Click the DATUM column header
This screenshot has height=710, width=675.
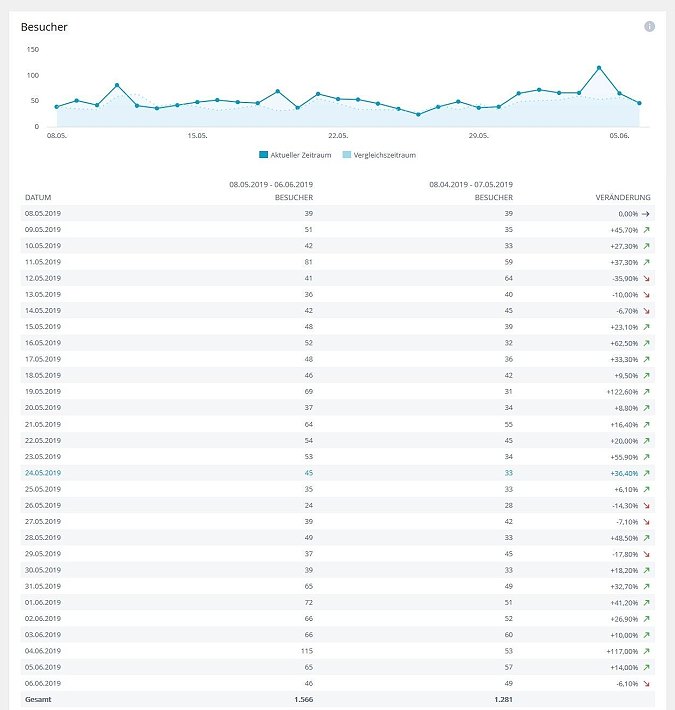(x=37, y=198)
